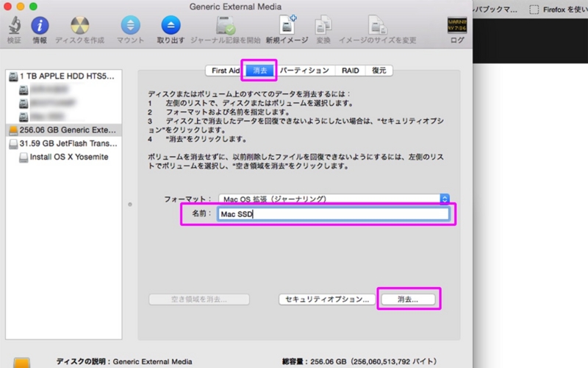Click the Verify (検証) microscope icon

[x=14, y=26]
